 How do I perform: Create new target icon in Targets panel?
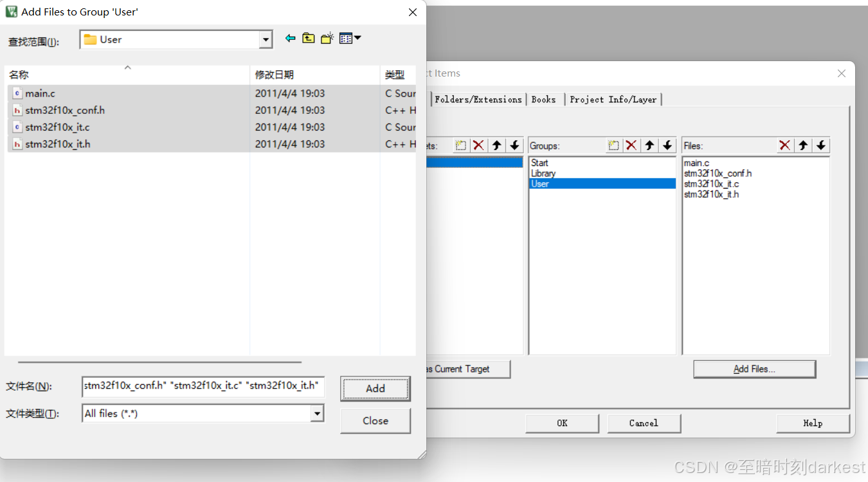[x=460, y=145]
